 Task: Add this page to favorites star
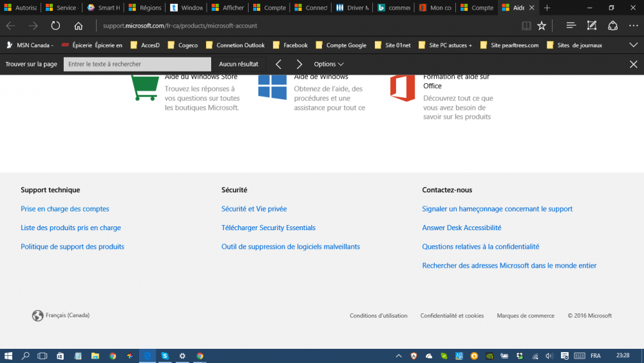542,26
